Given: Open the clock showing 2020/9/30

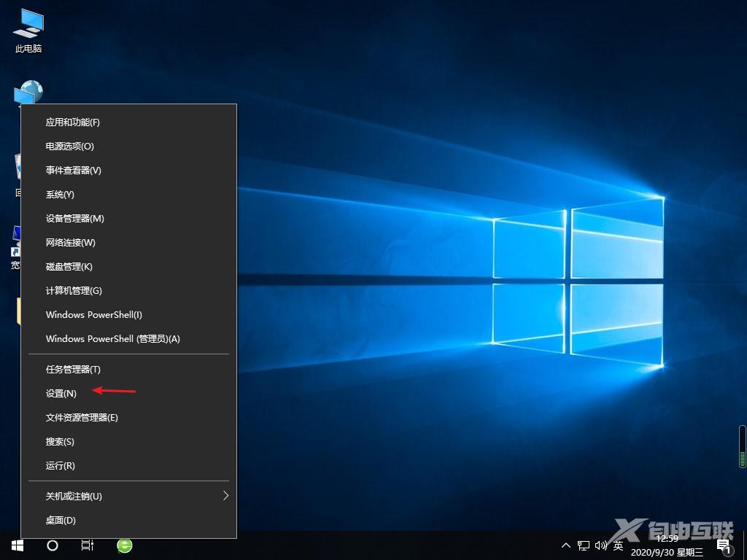Looking at the screenshot, I should pos(667,545).
